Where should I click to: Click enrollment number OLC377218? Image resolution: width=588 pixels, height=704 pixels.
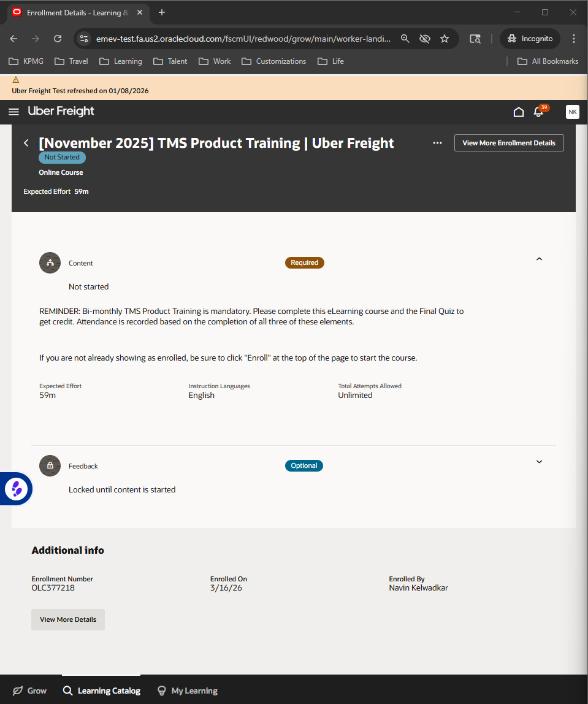tap(53, 587)
